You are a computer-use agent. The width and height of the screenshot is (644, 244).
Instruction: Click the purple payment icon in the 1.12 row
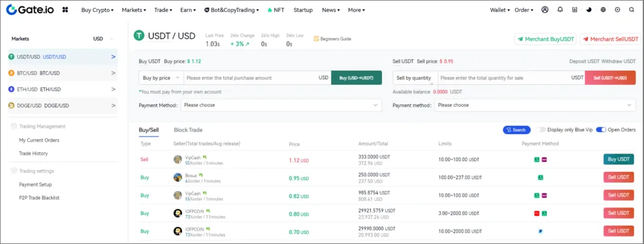click(x=544, y=159)
